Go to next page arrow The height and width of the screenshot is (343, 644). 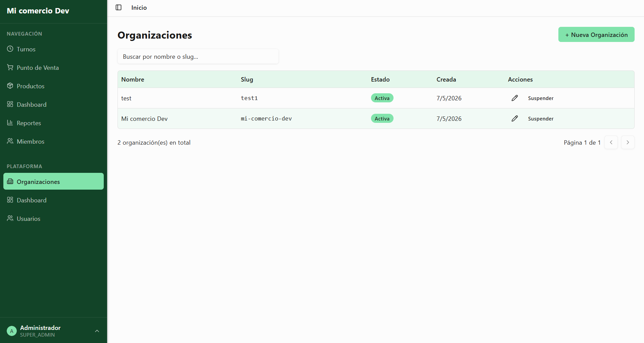click(628, 142)
